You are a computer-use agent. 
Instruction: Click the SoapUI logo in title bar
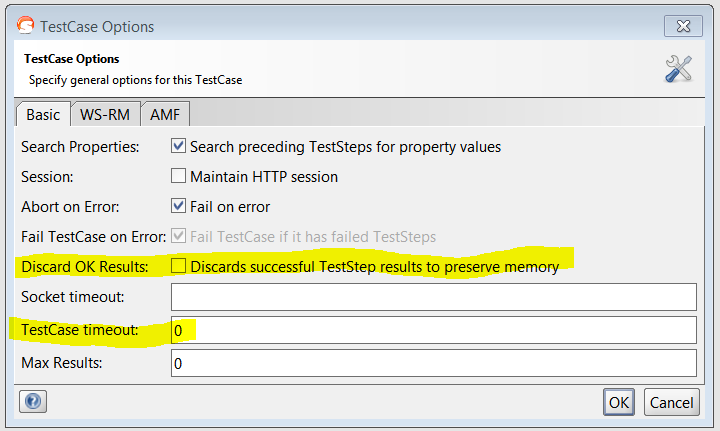(23, 27)
